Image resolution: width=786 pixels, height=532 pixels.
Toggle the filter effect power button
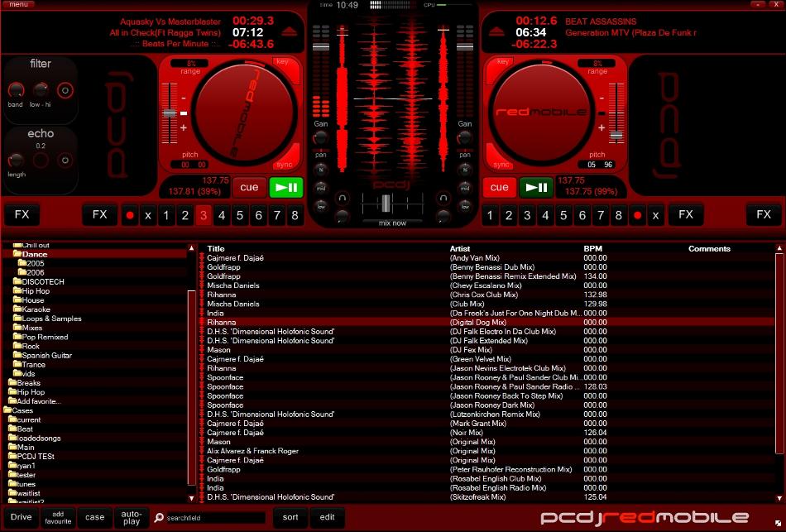coord(65,91)
